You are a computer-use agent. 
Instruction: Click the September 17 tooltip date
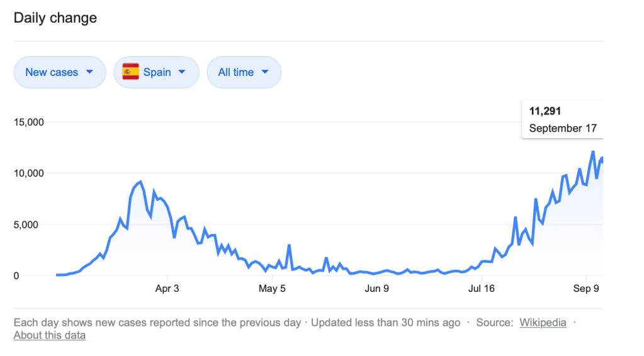(562, 128)
